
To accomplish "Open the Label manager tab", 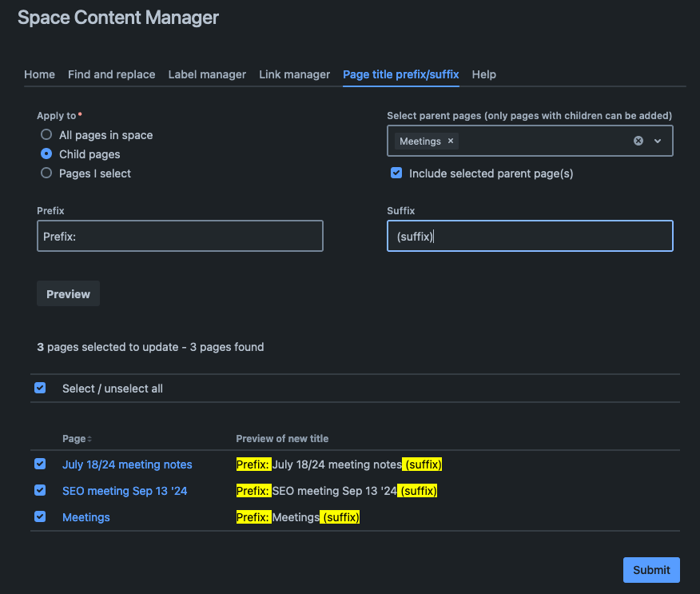I will (x=207, y=74).
